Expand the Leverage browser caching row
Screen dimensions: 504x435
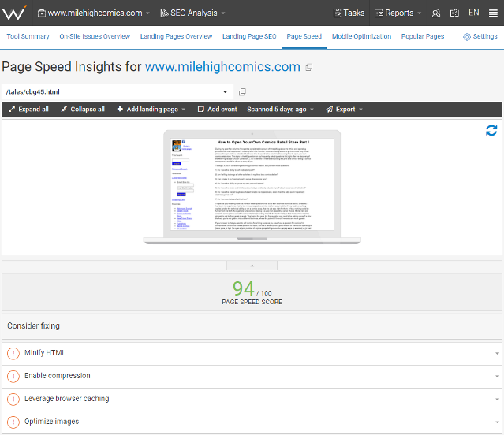(252, 399)
